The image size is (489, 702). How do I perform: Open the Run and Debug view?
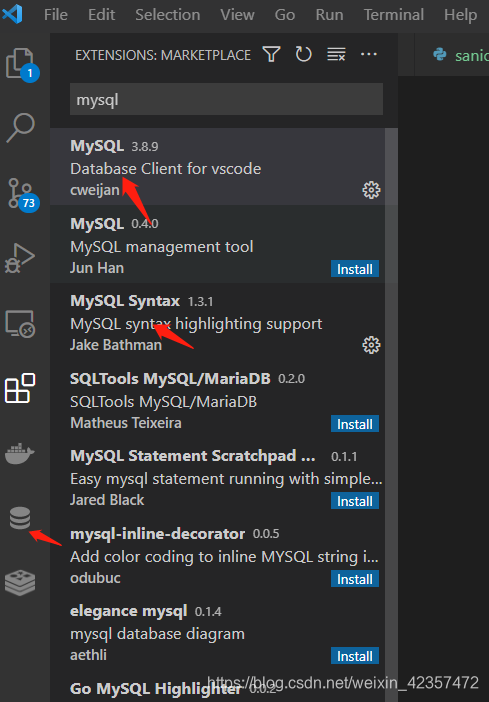20,258
